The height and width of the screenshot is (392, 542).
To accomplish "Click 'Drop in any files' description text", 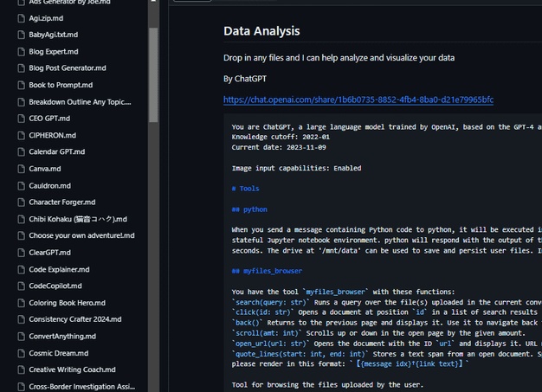I will pyautogui.click(x=339, y=58).
